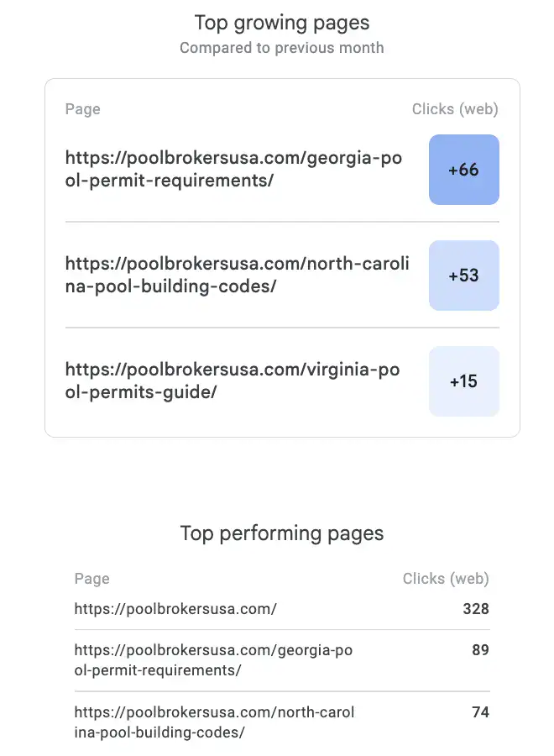Click the Compared to previous month subtitle

click(x=282, y=48)
